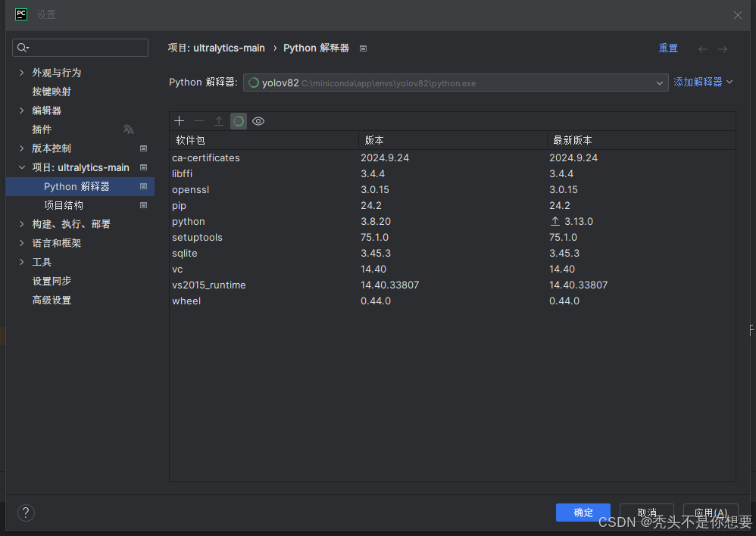Screen dimensions: 756x536
Task: Click the back navigation arrow
Action: pos(703,48)
